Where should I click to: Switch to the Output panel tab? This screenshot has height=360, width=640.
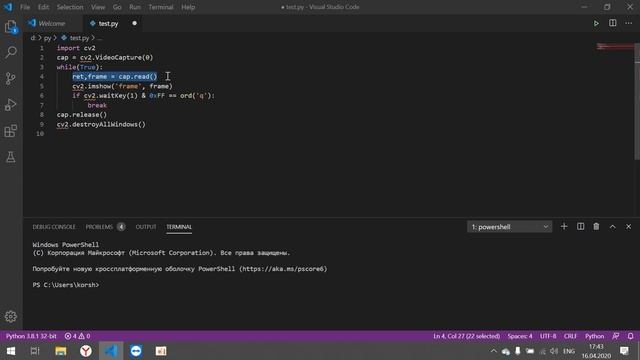point(146,227)
